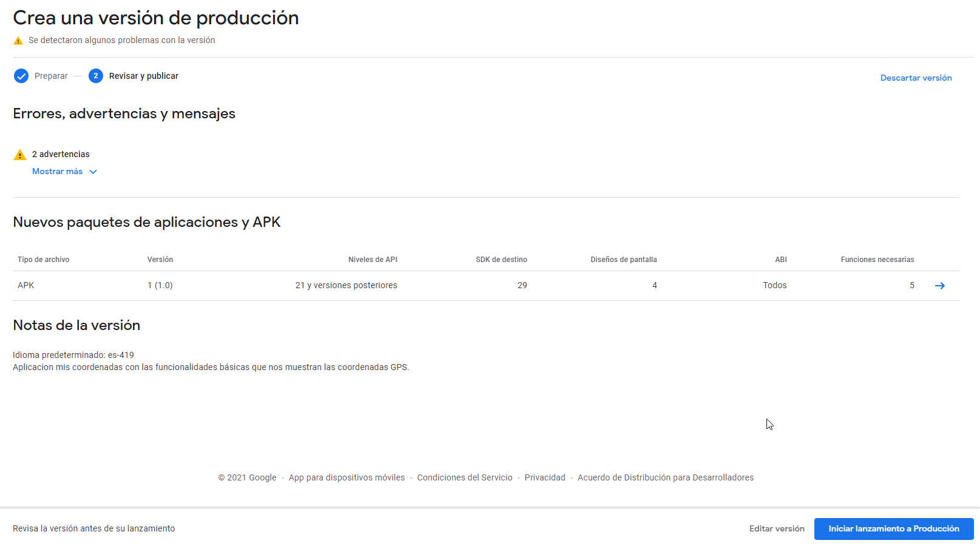Open 'Condiciones del Servicio' link
Screen dimensions: 980x546
[x=465, y=477]
